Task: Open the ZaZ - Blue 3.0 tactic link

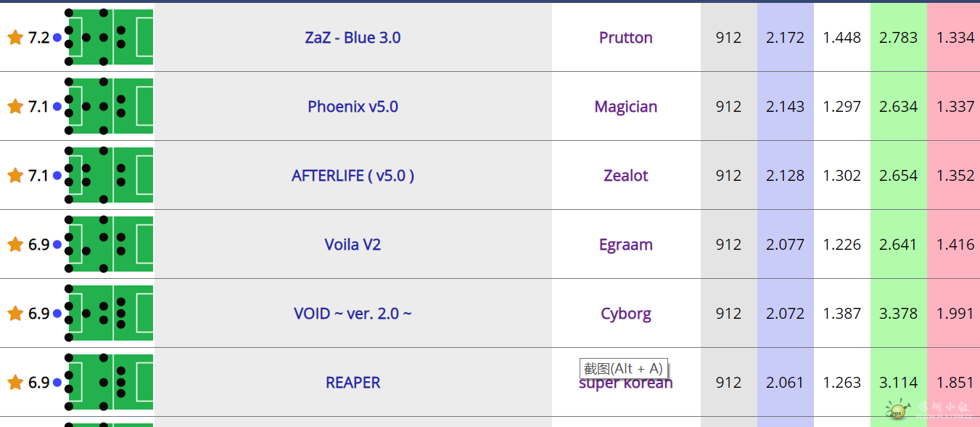Action: (353, 38)
